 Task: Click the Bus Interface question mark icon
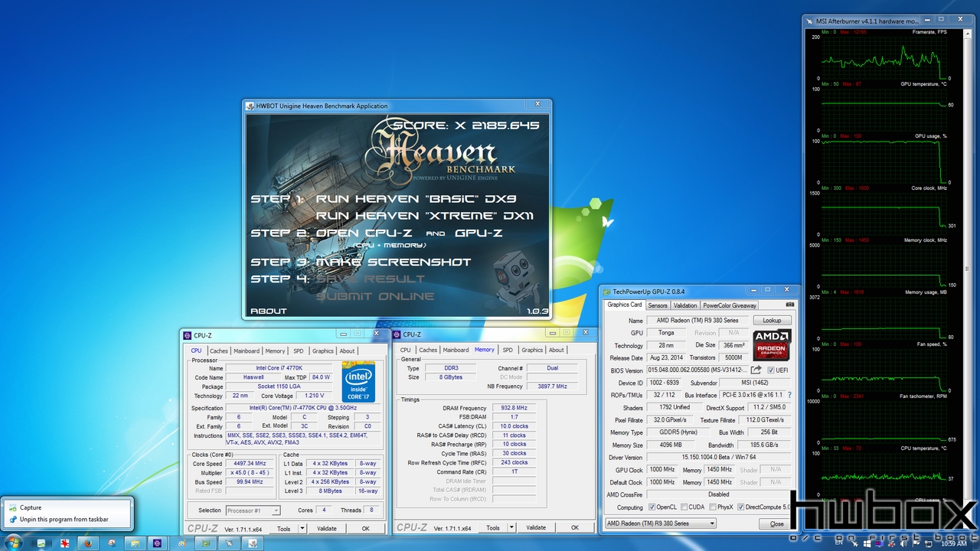(x=789, y=395)
